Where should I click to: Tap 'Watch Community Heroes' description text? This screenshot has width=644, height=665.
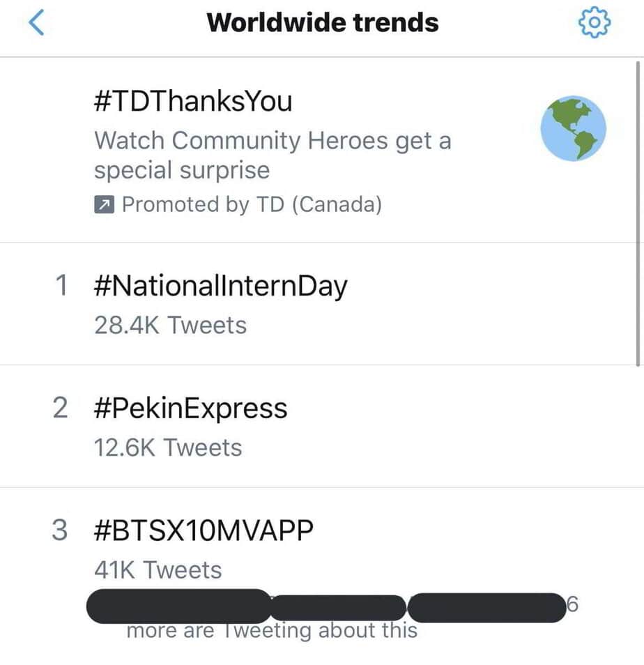[x=273, y=141]
